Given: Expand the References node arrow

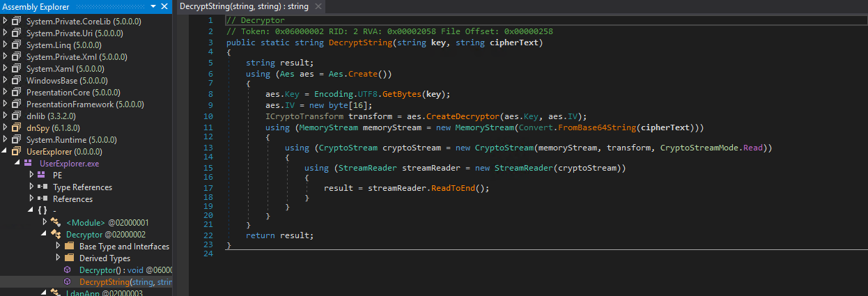Looking at the screenshot, I should click(x=31, y=199).
